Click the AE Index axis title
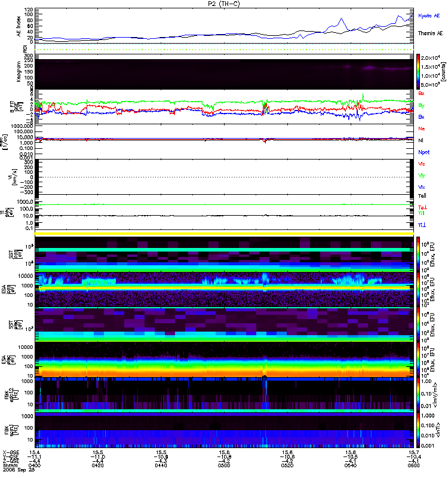Image resolution: width=448 pixels, height=478 pixels. coord(19,26)
